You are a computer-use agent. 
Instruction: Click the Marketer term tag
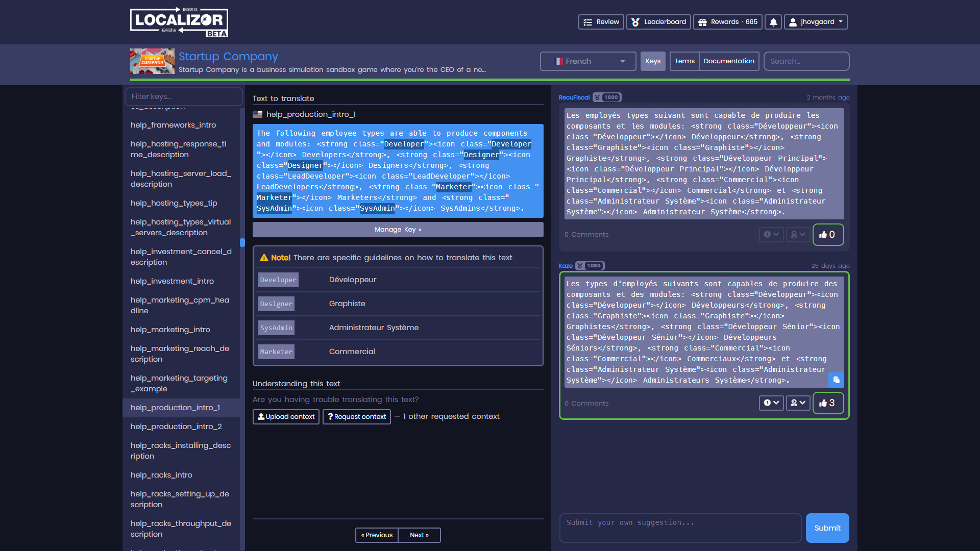click(276, 352)
